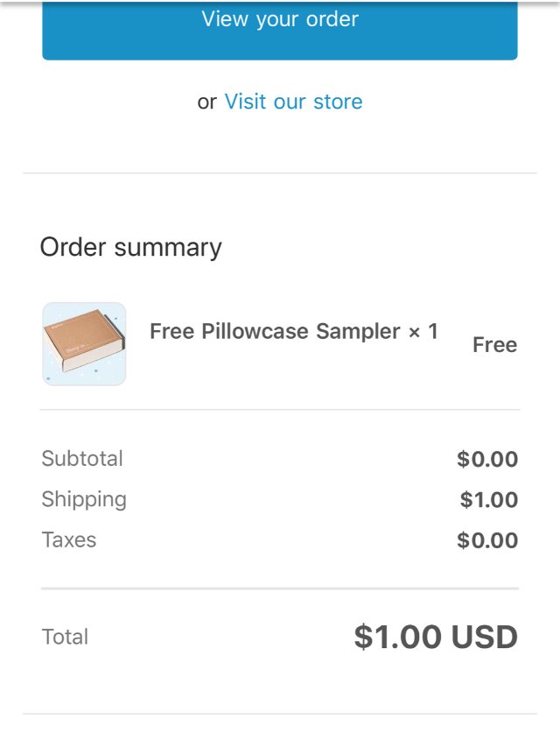Click the Taxes label

point(69,539)
